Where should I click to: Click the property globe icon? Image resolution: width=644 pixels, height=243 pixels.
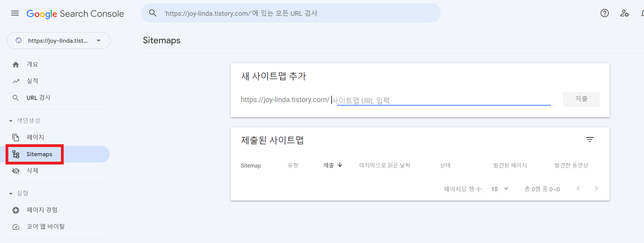pos(19,40)
